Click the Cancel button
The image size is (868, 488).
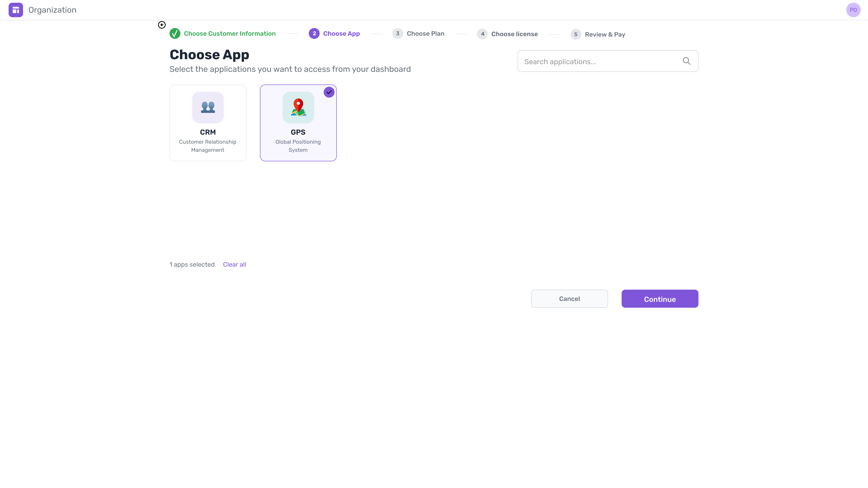tap(569, 299)
